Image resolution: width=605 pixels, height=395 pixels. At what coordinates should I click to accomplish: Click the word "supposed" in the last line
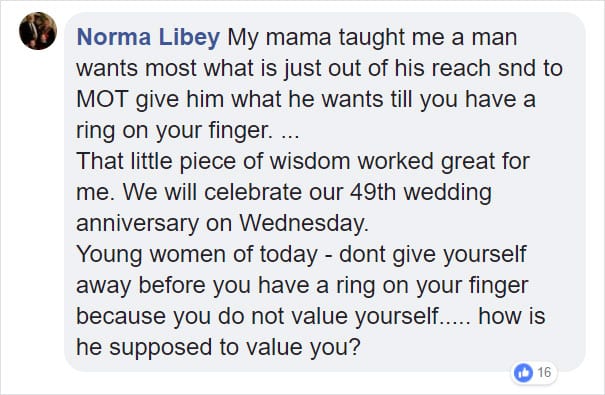[x=161, y=348]
